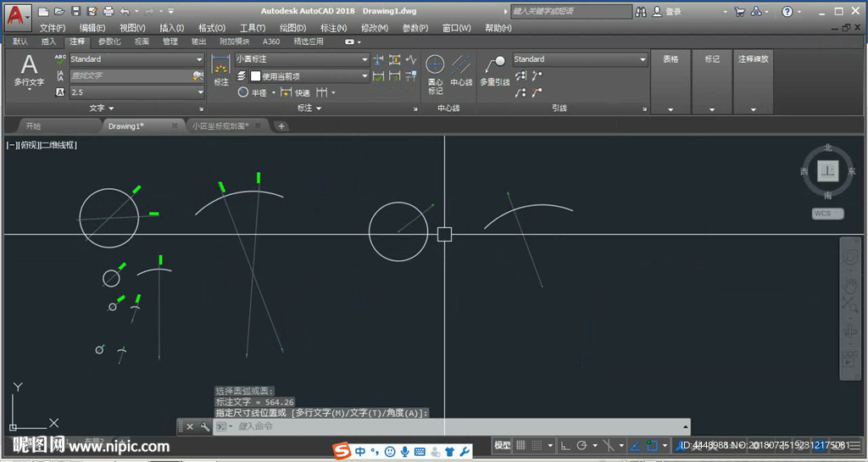The width and height of the screenshot is (868, 462).
Task: Click the Save As quick-access icon
Action: point(92,11)
